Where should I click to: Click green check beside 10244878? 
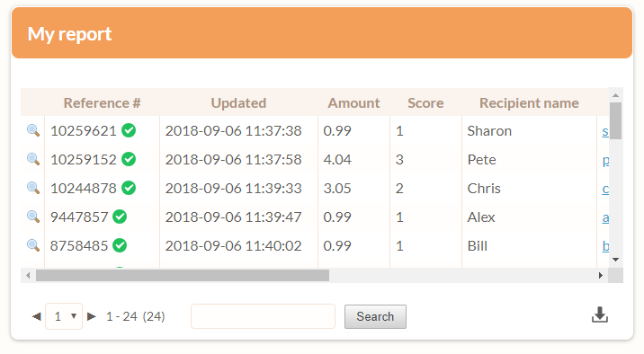[129, 188]
